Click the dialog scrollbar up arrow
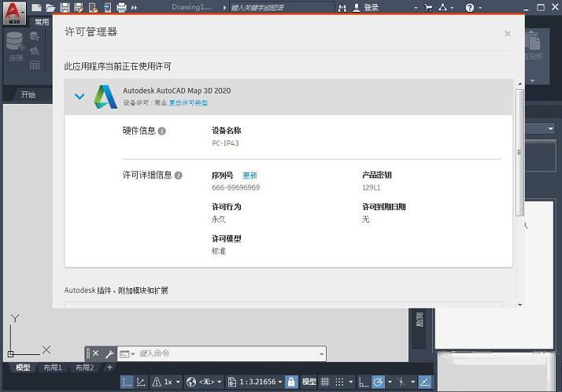 (x=520, y=84)
